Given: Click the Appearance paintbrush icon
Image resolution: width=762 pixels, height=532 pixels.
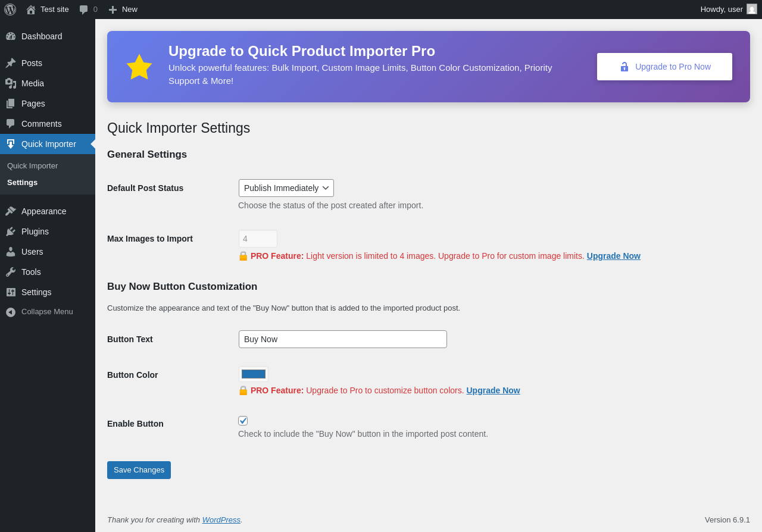Looking at the screenshot, I should tap(11, 211).
